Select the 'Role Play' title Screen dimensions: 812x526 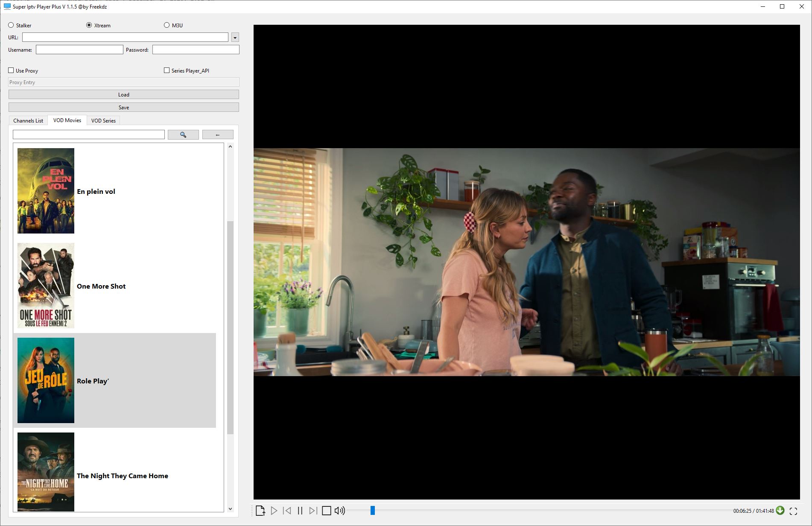point(93,381)
